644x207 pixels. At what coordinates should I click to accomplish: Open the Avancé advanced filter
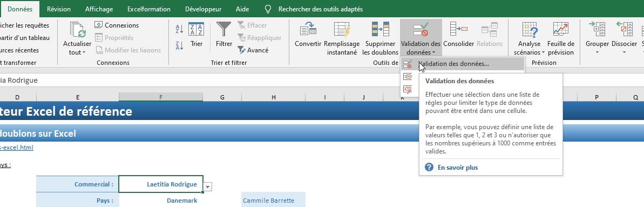click(x=253, y=50)
